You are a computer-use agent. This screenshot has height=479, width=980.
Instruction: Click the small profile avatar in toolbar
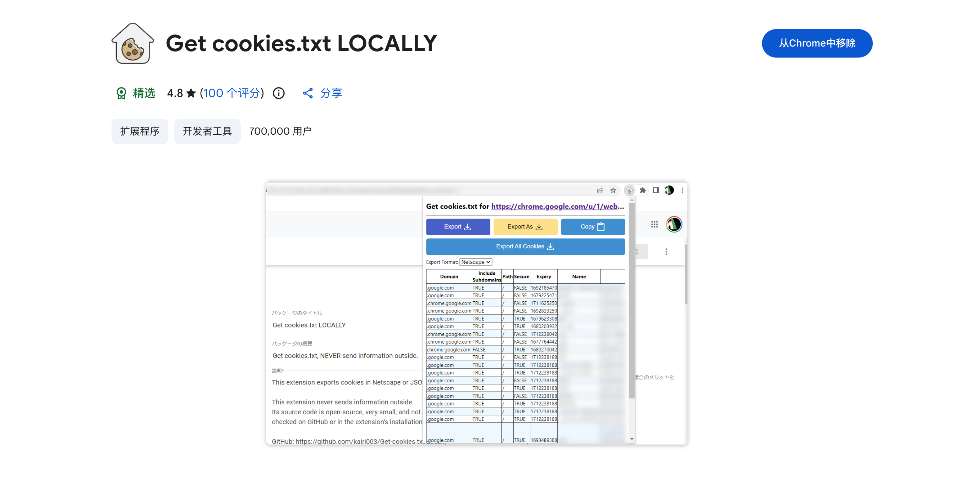[x=669, y=190]
